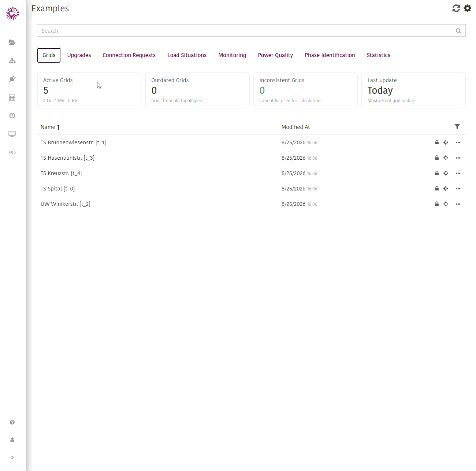The height and width of the screenshot is (471, 476).
Task: Switch to the Upgrades tab
Action: click(x=79, y=55)
